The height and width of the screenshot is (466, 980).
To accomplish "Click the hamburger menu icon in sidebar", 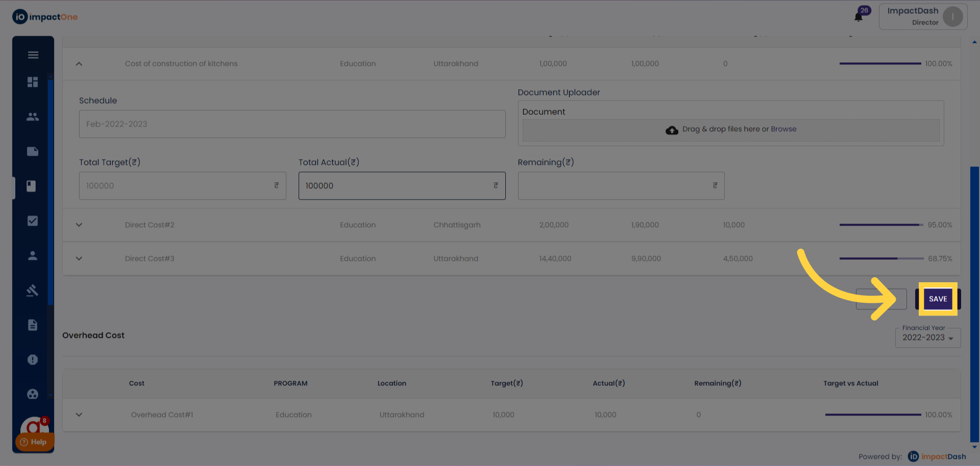I will coord(33,55).
